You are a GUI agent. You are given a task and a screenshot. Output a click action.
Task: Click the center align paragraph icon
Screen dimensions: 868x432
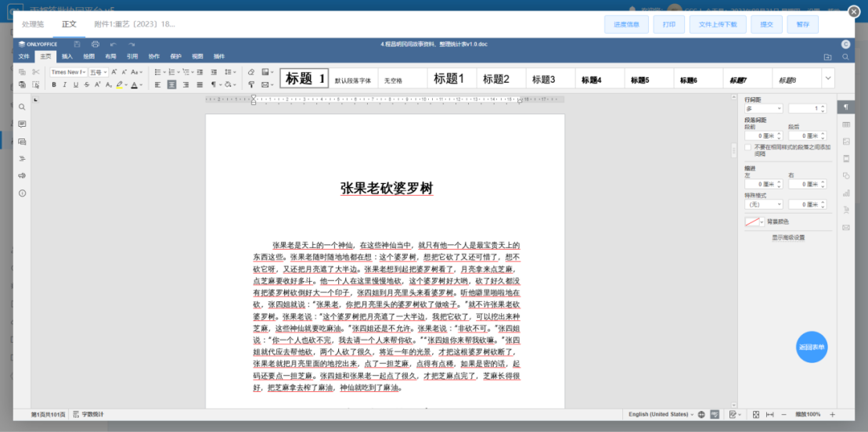pos(171,85)
